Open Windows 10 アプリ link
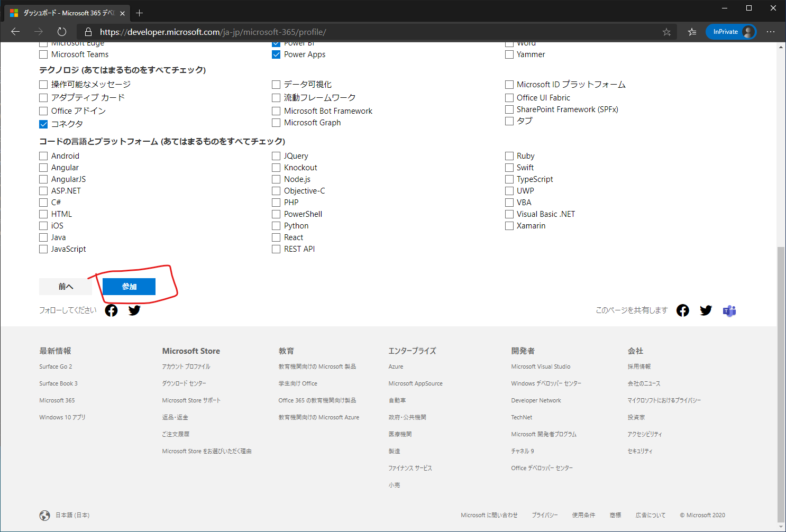 click(62, 417)
